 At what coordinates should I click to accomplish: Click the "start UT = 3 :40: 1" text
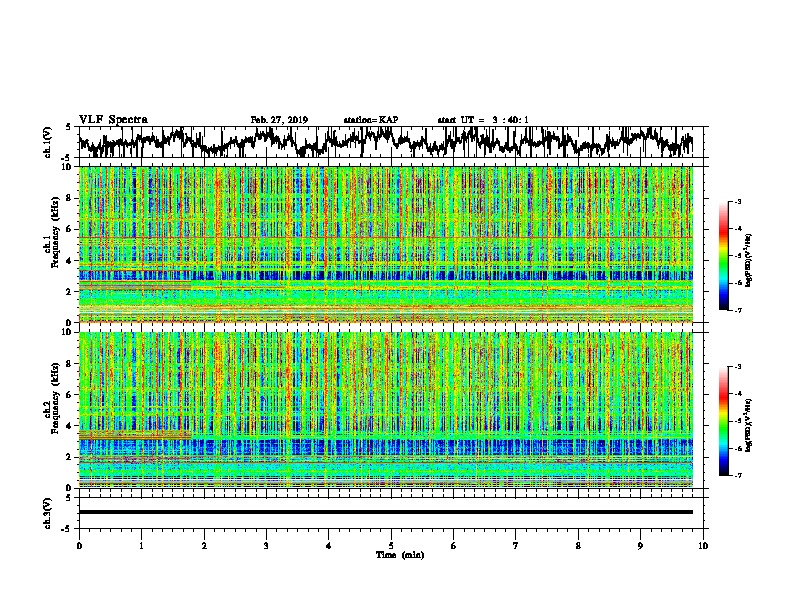pyautogui.click(x=483, y=120)
